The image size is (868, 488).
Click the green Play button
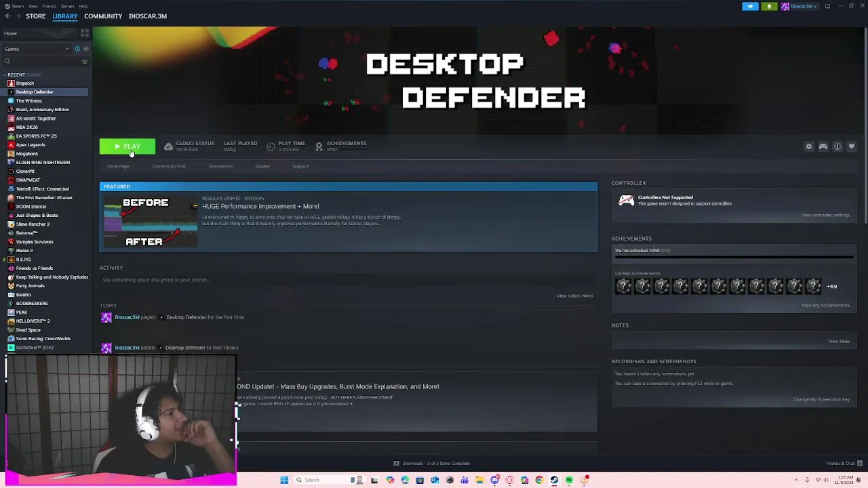point(127,146)
